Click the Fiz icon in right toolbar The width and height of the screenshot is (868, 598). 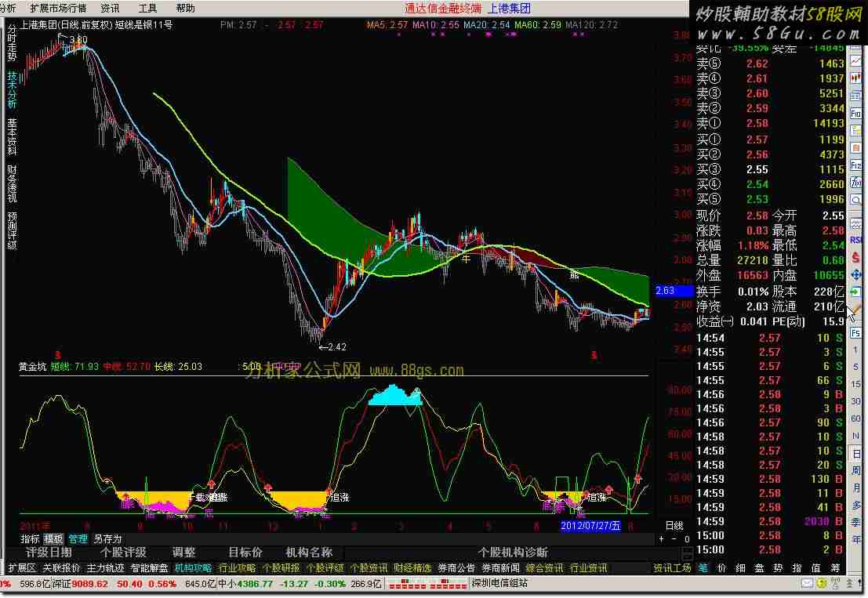855,165
